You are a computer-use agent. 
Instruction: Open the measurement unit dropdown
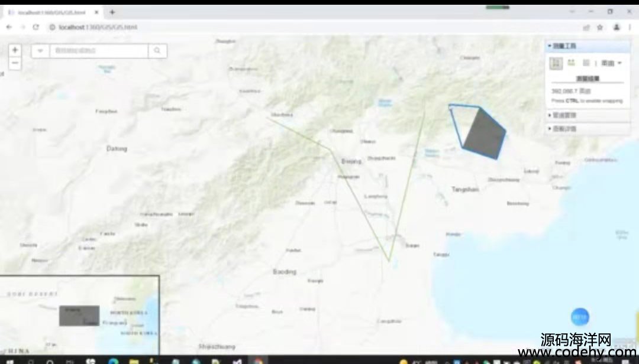click(611, 63)
